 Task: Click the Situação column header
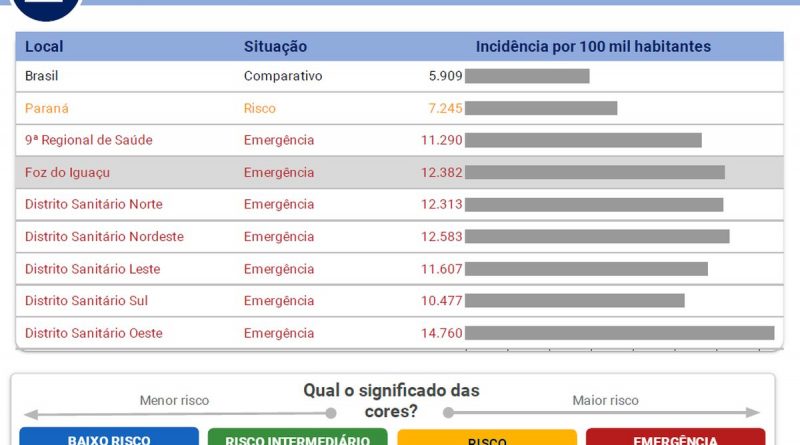[x=275, y=47]
